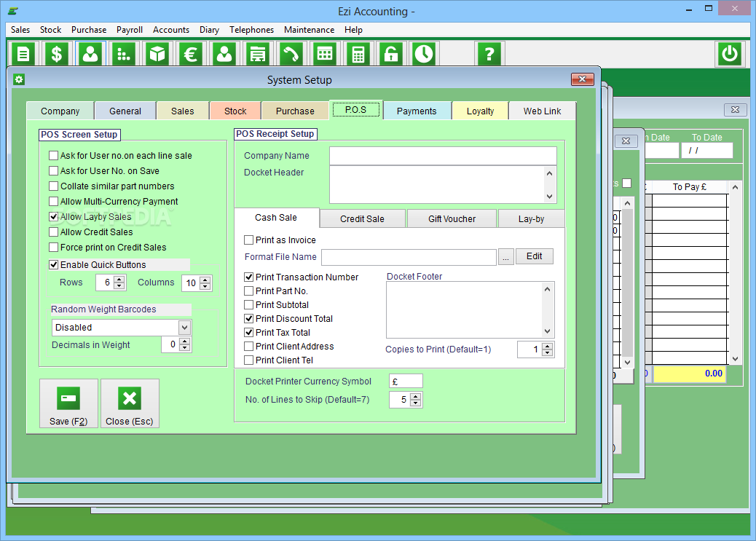This screenshot has width=756, height=541.
Task: Open the Payroll menu
Action: [130, 30]
